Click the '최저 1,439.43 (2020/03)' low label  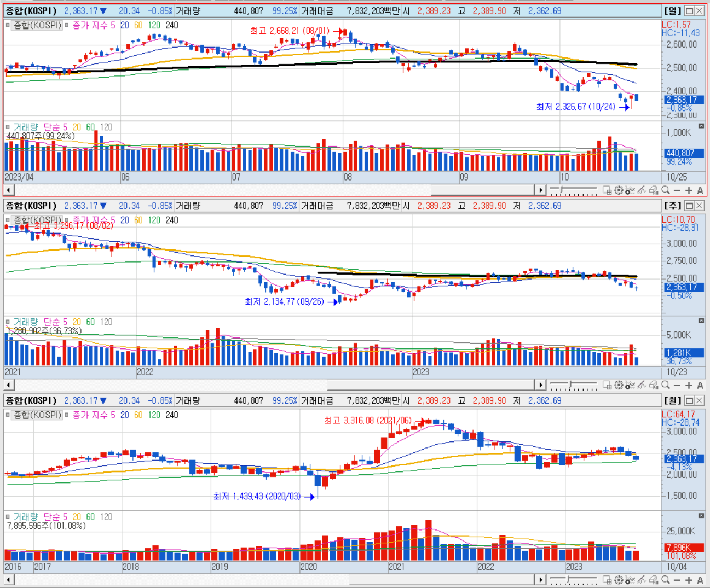pos(257,497)
